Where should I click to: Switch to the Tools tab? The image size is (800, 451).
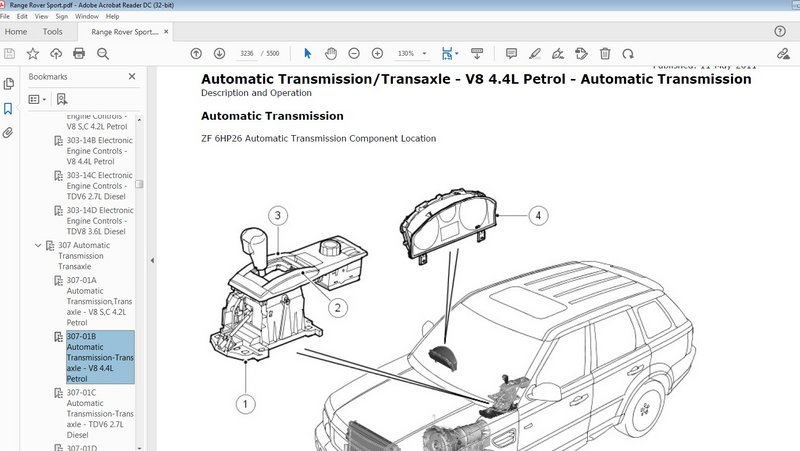(x=53, y=32)
